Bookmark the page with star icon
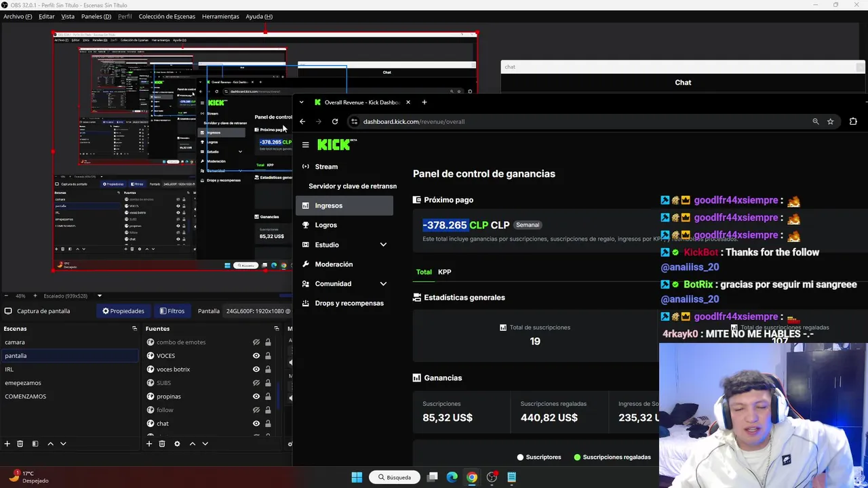The image size is (868, 488). pyautogui.click(x=830, y=121)
